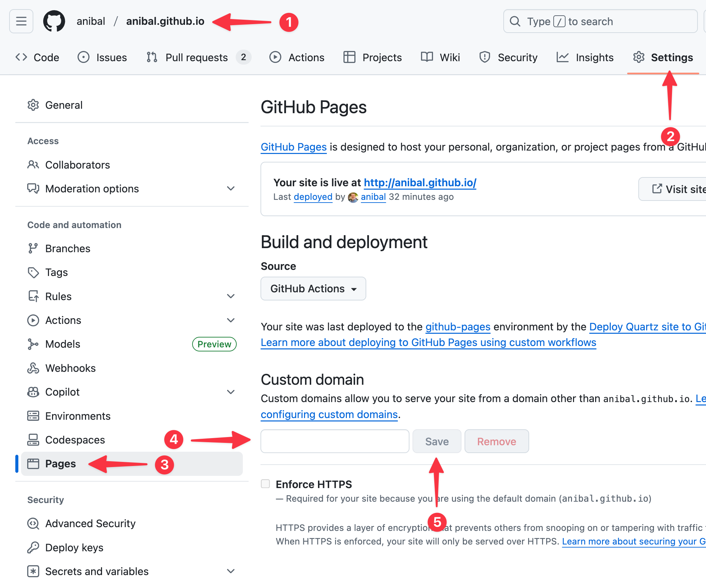Open the GitHub Actions source dropdown
This screenshot has width=706, height=588.
[313, 289]
